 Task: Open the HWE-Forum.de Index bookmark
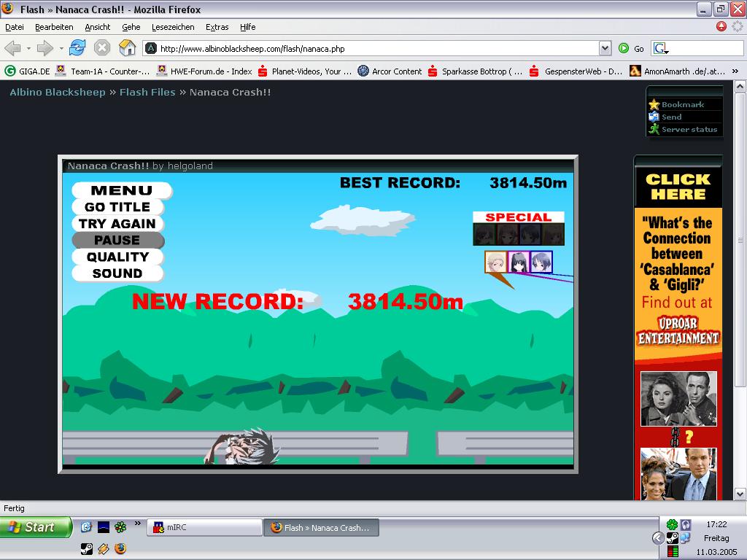[x=205, y=71]
